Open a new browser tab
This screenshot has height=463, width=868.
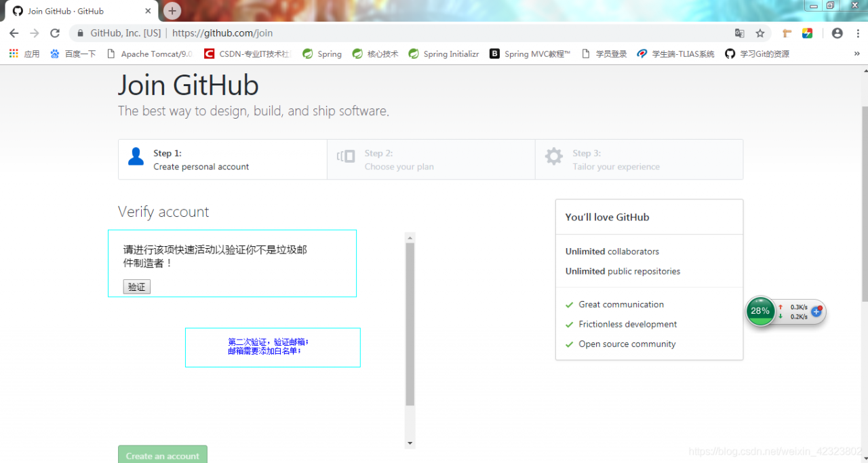(x=172, y=11)
